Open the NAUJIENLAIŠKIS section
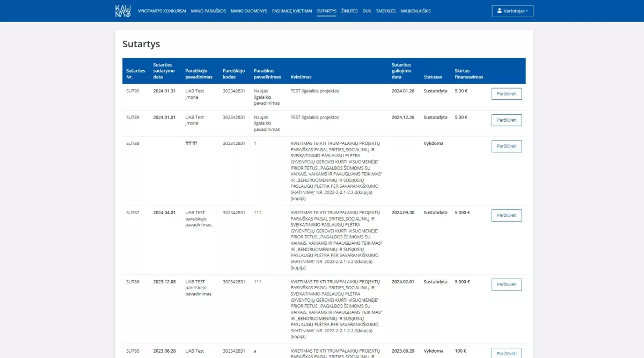Viewport: 644px width, 358px height. [415, 10]
